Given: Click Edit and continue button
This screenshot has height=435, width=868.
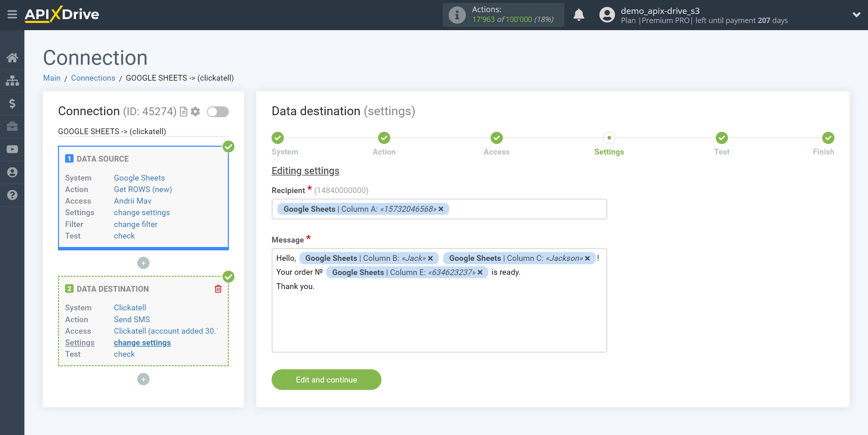Looking at the screenshot, I should [327, 379].
